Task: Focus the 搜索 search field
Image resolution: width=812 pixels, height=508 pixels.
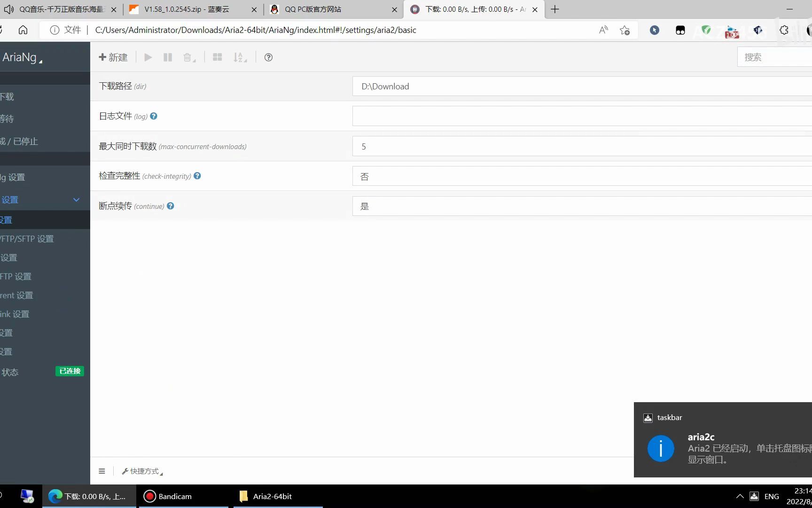Action: pyautogui.click(x=774, y=57)
